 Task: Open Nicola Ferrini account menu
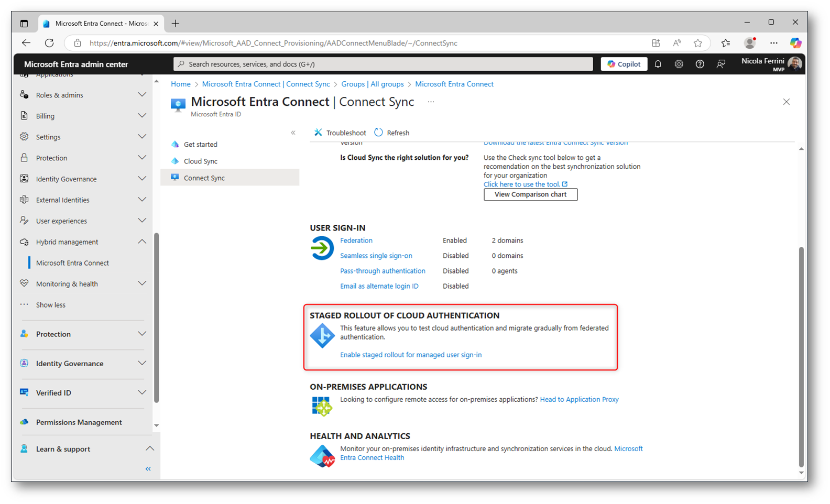(x=771, y=64)
